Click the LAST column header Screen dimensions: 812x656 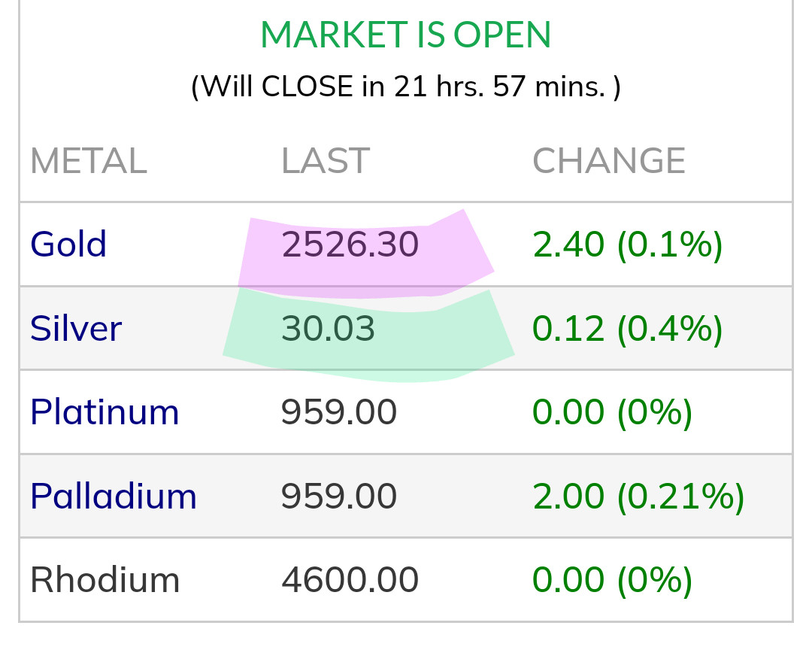coord(325,161)
